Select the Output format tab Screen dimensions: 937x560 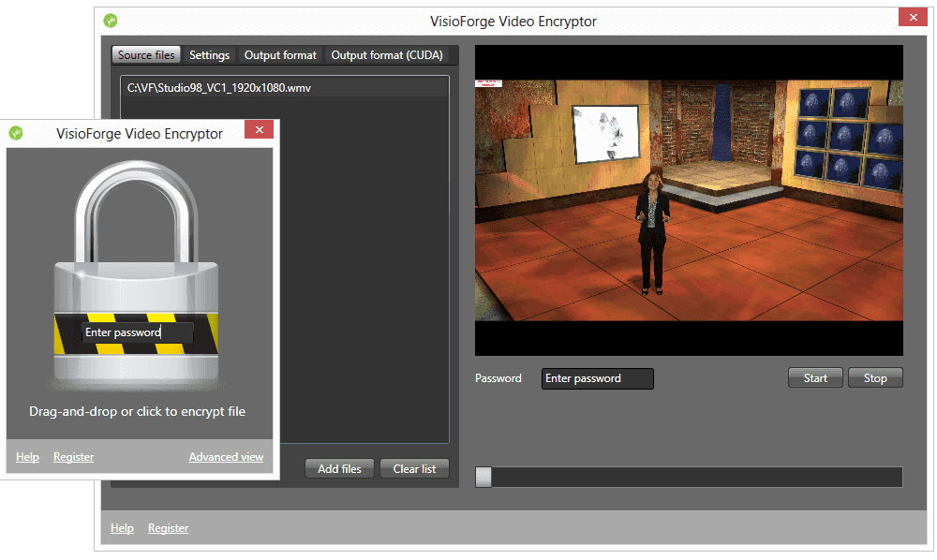click(x=280, y=55)
